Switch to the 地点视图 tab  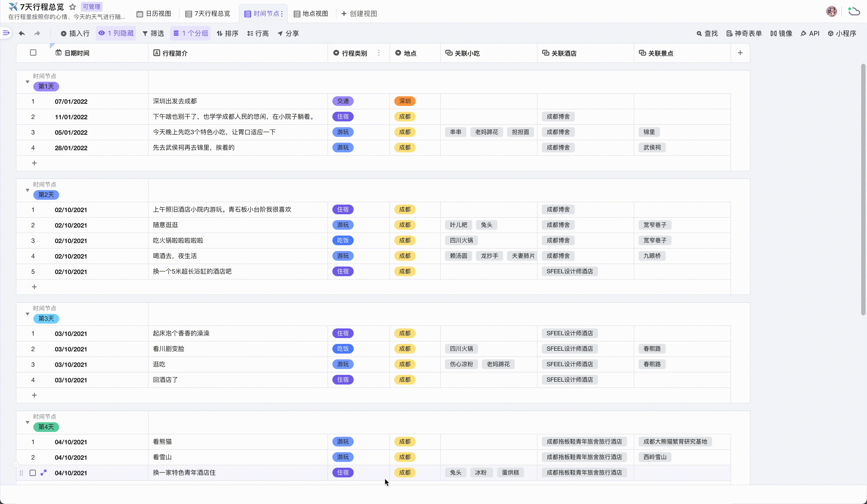(x=311, y=14)
